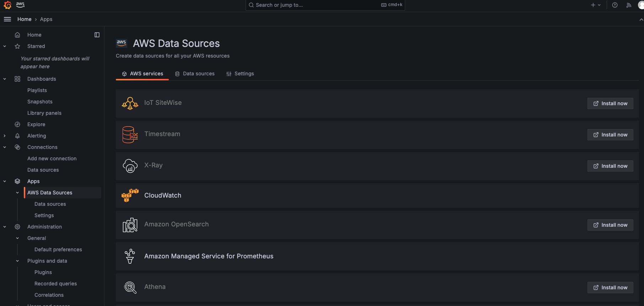
Task: Install the IoT SiteWise data source
Action: pyautogui.click(x=610, y=103)
